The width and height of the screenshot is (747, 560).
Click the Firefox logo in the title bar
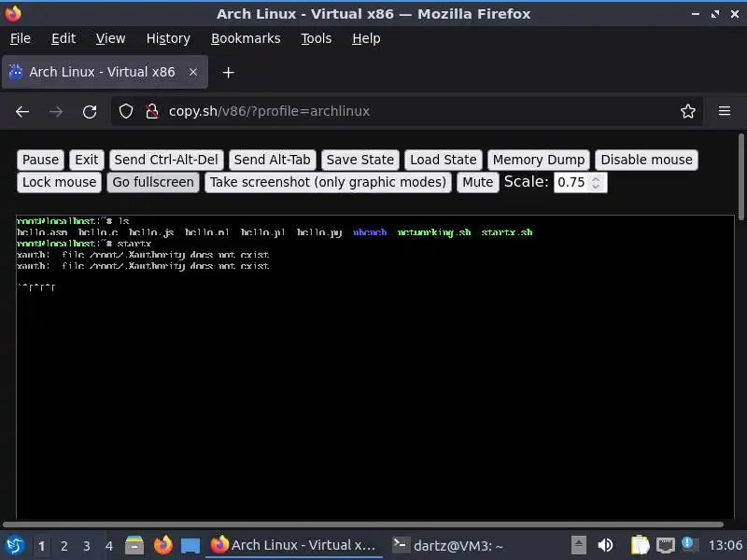[x=13, y=14]
